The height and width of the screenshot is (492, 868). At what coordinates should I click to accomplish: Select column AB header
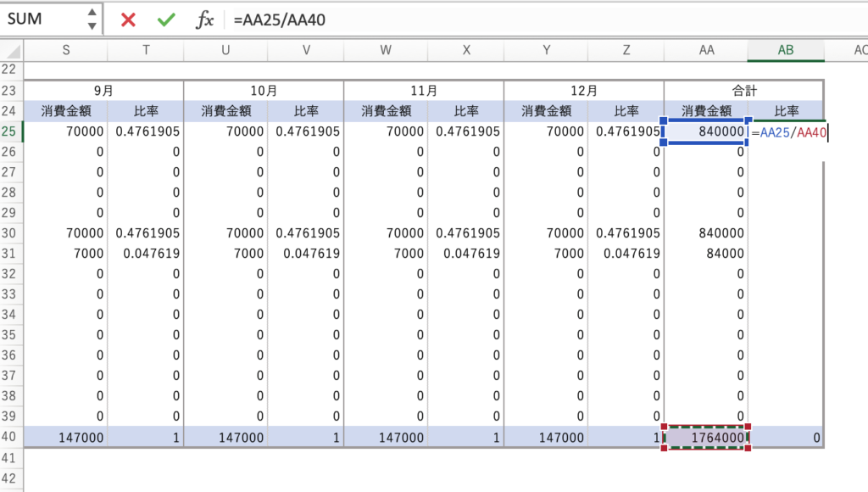click(785, 50)
